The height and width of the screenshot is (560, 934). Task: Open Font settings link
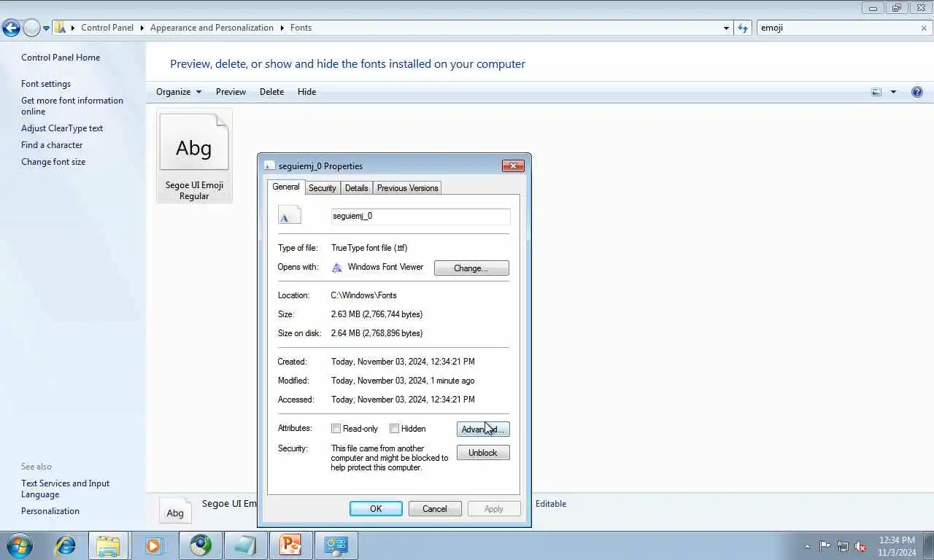pyautogui.click(x=46, y=84)
